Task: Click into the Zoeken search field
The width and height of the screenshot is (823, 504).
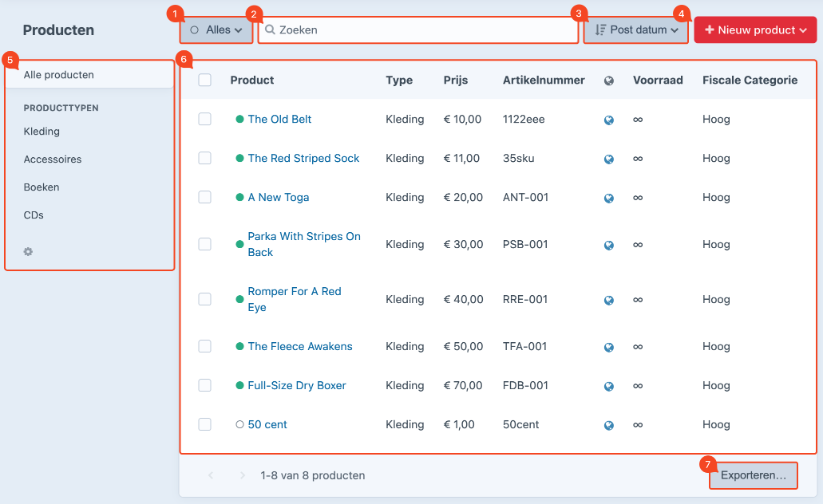Action: pyautogui.click(x=423, y=30)
